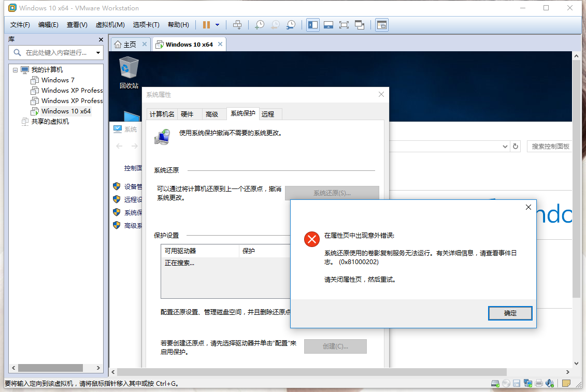Screen dimensions: 586x392
Task: Click the network adapter status icon
Action: pyautogui.click(x=527, y=383)
